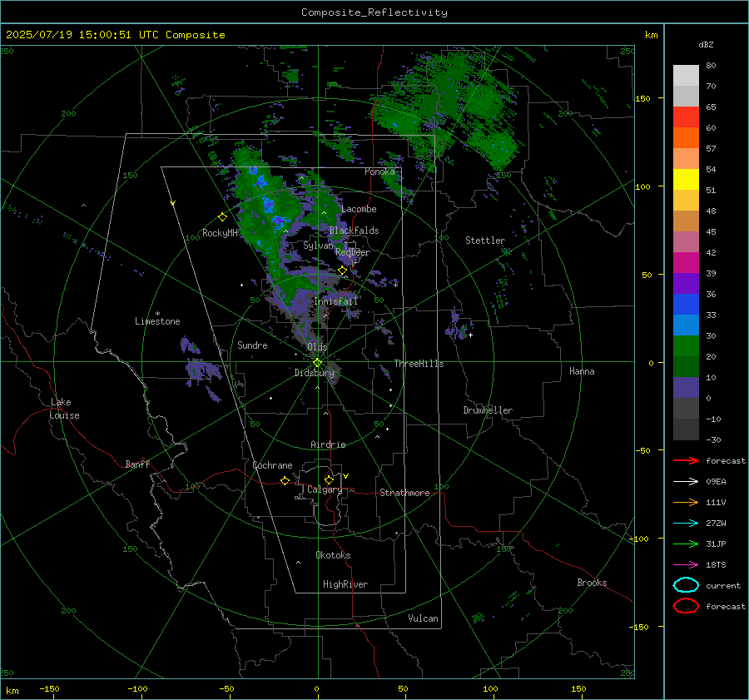The width and height of the screenshot is (749, 700).
Task: Click the Stettler label
Action: click(485, 241)
